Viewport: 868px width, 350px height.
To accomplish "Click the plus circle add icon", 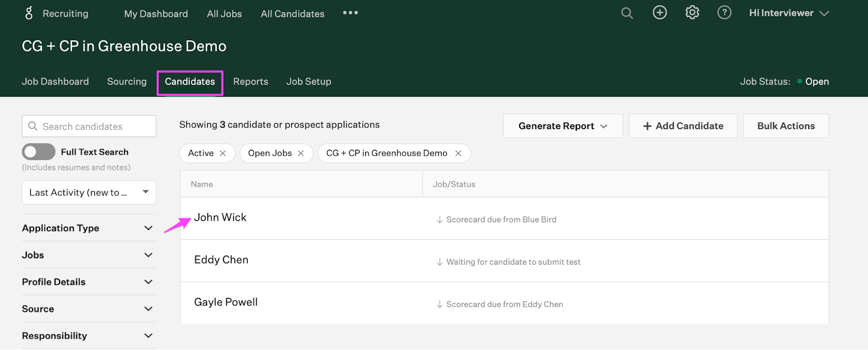I will 660,12.
